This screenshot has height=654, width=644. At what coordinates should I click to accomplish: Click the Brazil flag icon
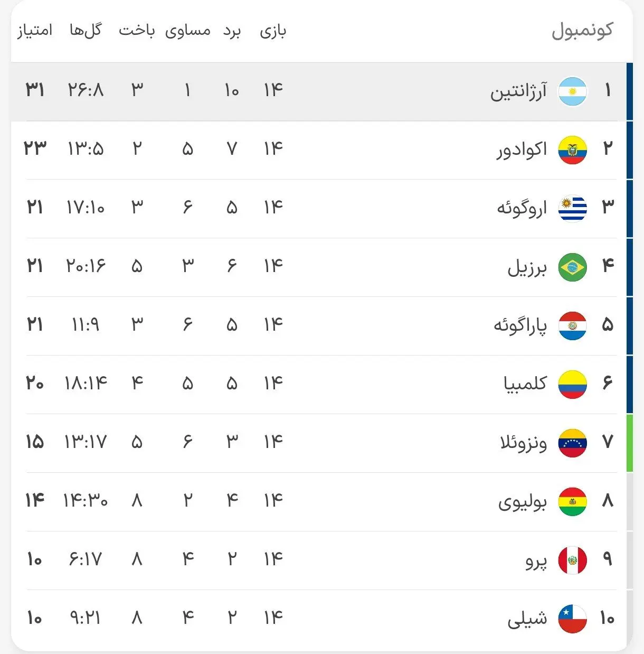[572, 267]
